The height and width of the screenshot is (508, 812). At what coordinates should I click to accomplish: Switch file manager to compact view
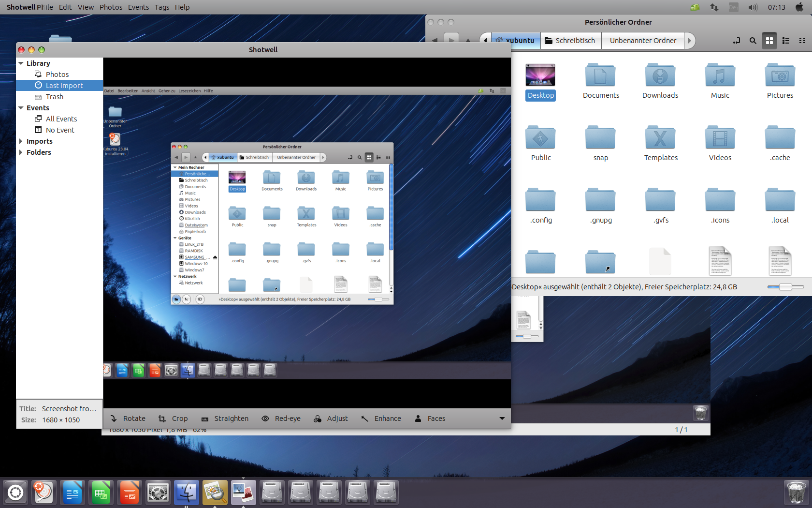point(802,41)
